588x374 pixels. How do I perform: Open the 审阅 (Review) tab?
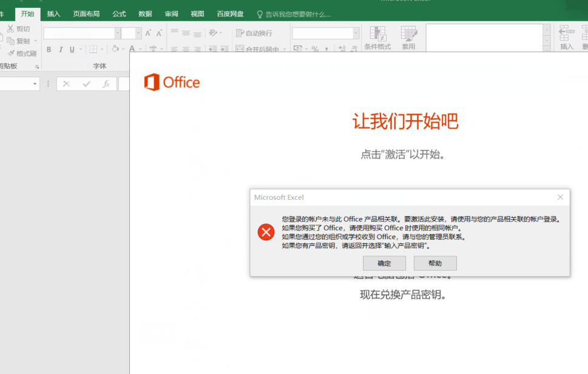tap(171, 14)
